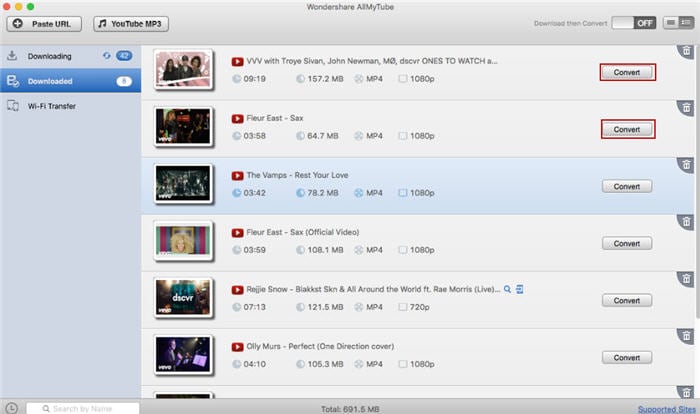Select the Olly Murs - Perfect title text
Screen dimensions: 700x414
(320, 346)
